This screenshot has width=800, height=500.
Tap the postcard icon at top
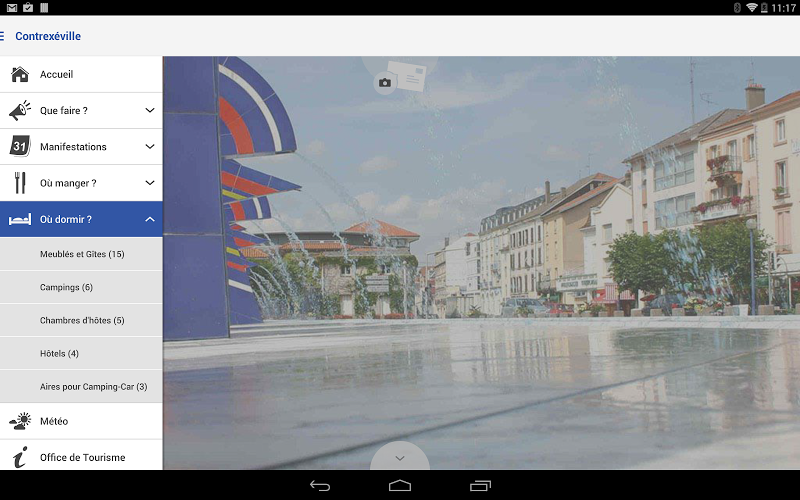(x=407, y=76)
